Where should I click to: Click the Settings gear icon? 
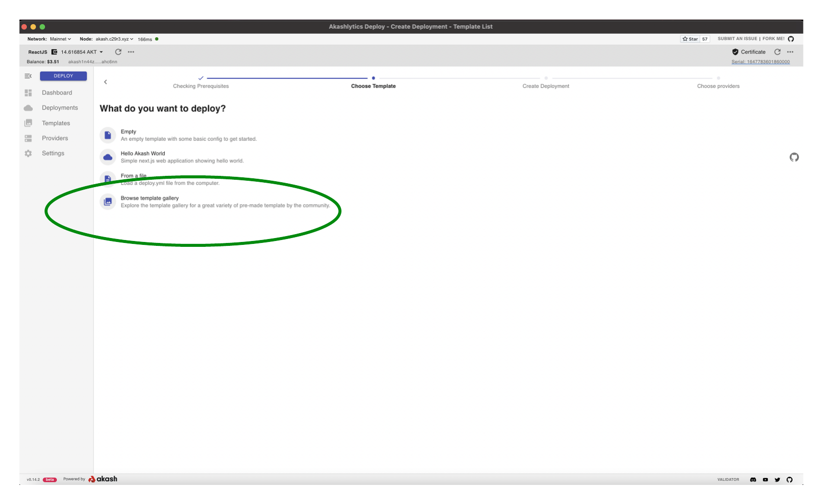coord(28,153)
